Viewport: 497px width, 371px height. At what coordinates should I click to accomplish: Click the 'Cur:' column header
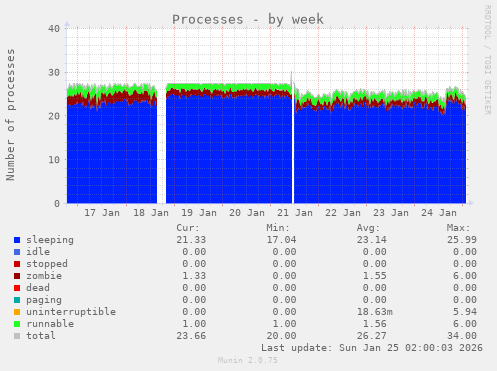pyautogui.click(x=188, y=228)
